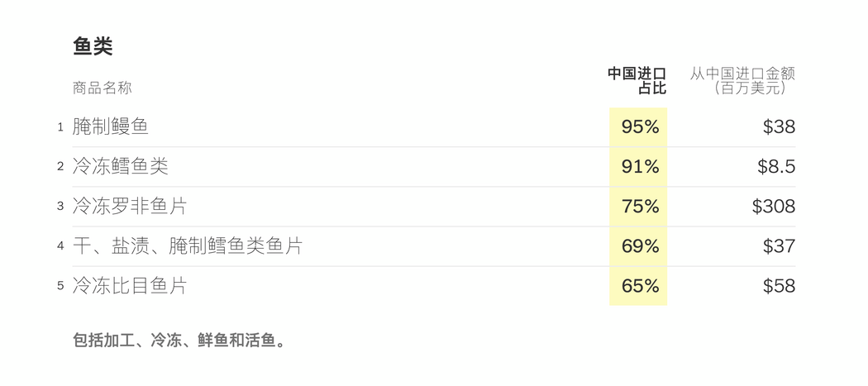Select the 腌制鳗鱼 row name

tap(111, 126)
